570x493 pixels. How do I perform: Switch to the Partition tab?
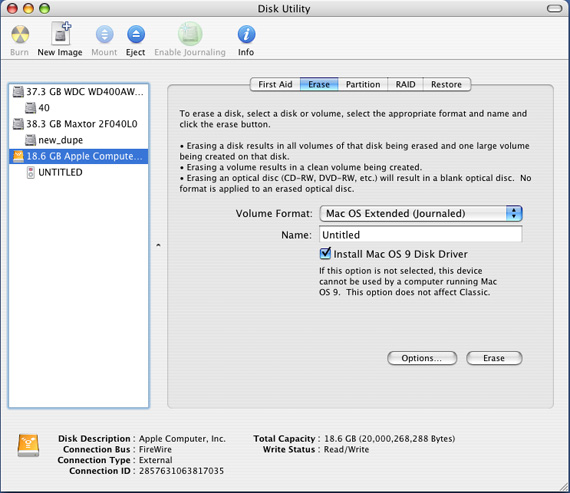point(363,84)
